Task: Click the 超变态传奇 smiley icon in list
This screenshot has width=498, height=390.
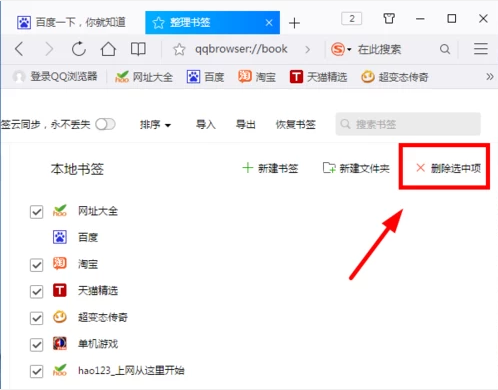Action: pyautogui.click(x=60, y=317)
